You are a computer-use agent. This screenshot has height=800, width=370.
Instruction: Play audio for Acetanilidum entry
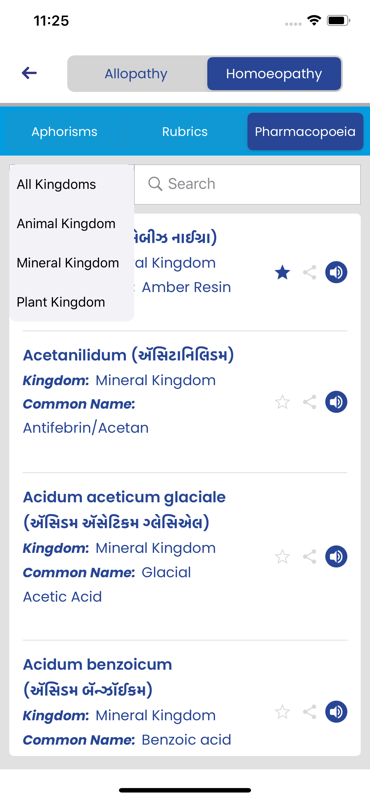pos(336,402)
